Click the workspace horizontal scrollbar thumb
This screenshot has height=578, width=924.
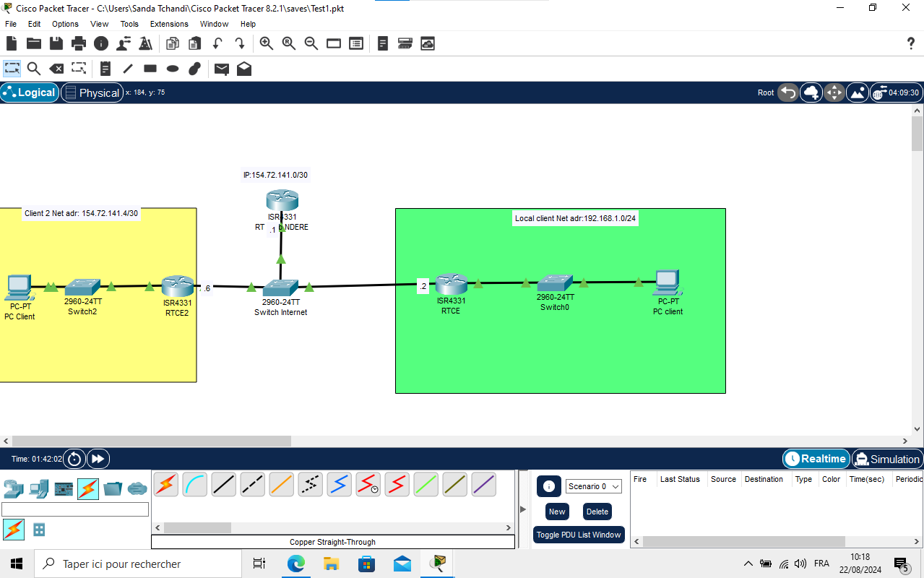click(x=152, y=441)
